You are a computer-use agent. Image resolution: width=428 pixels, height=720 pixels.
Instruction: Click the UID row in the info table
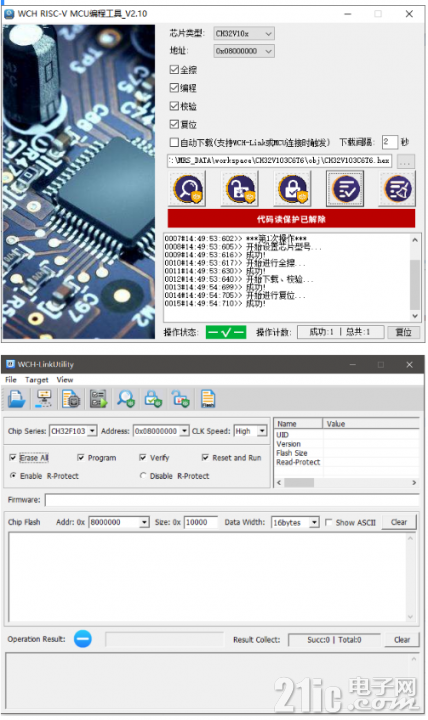(x=347, y=435)
